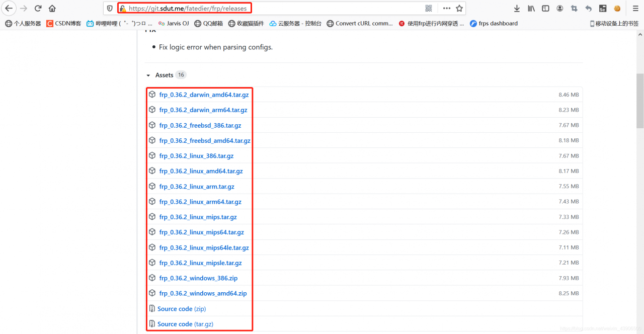
Task: Open the QR code generator icon
Action: tap(429, 8)
